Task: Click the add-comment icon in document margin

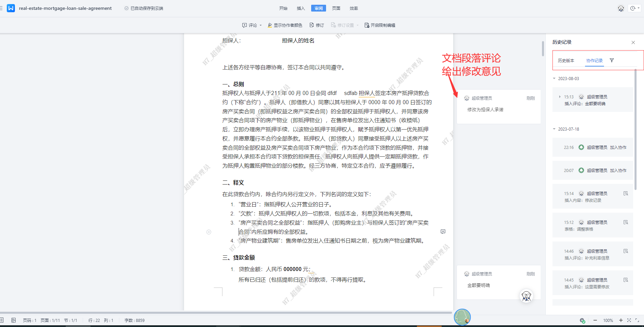Action: tap(443, 231)
